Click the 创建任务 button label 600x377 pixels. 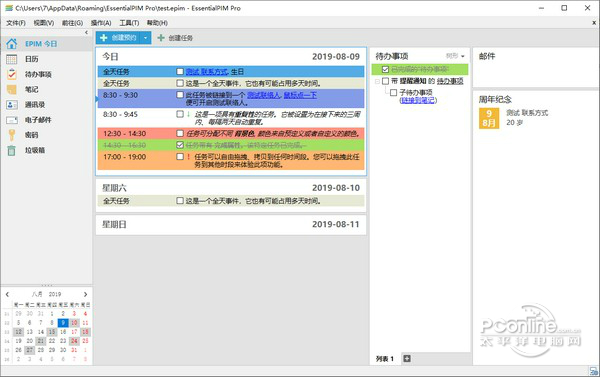(x=181, y=38)
